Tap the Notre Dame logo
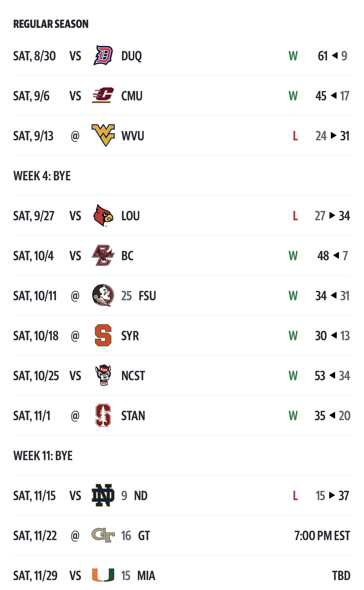364x590 pixels. (103, 495)
